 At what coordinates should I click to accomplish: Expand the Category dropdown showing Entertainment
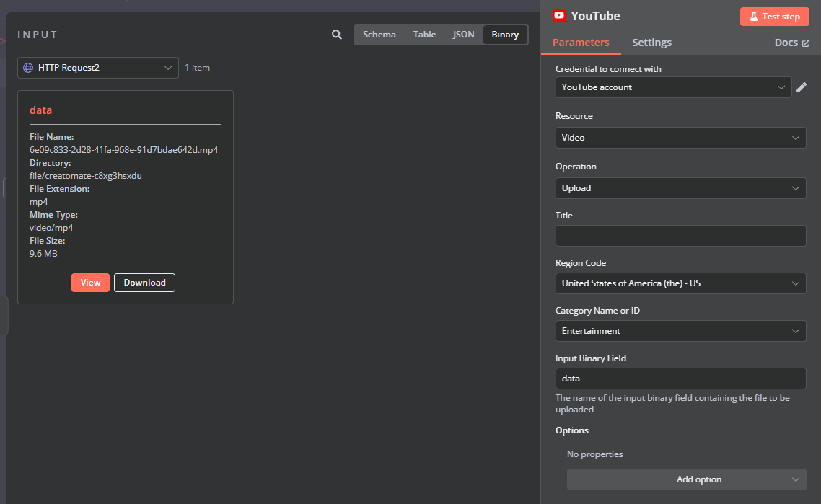(680, 331)
